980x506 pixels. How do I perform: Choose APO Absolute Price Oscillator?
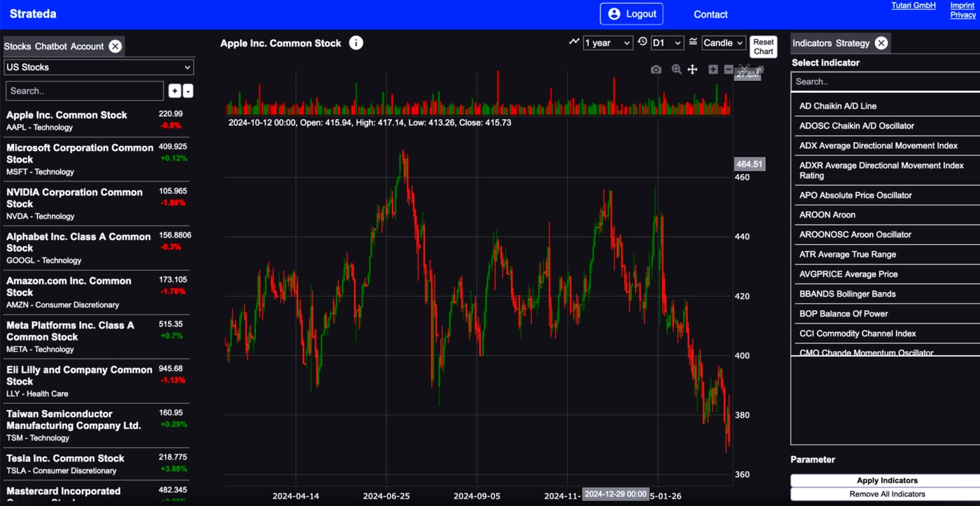point(887,195)
